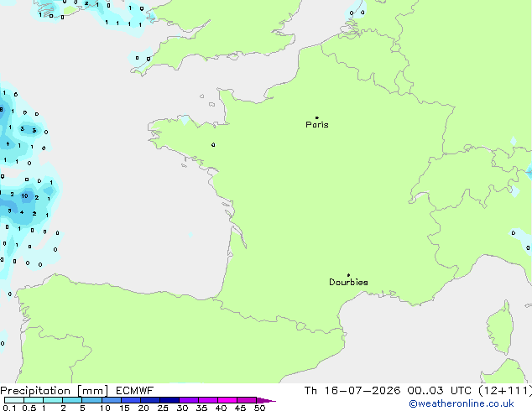Click the ECMWF model label
The height and width of the screenshot is (411, 532).
[135, 391]
